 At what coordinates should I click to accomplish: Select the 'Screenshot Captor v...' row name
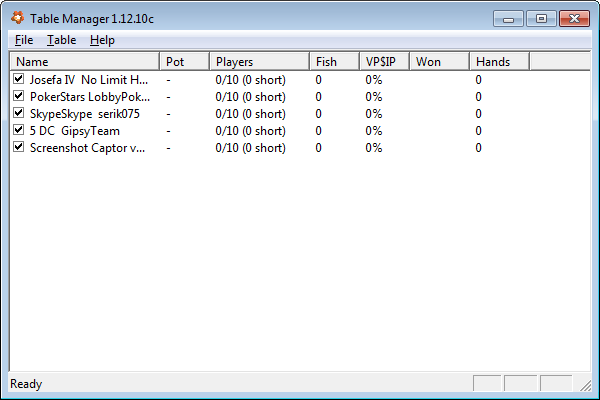coord(88,148)
